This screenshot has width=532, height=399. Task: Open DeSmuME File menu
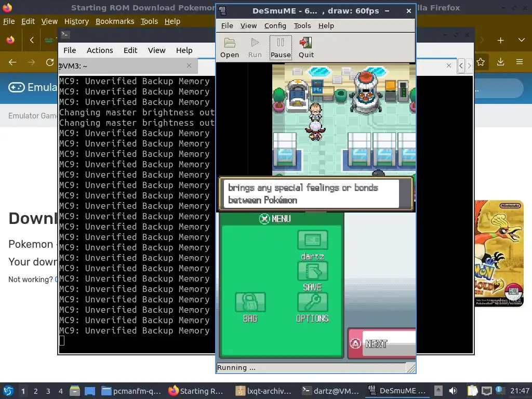tap(227, 26)
